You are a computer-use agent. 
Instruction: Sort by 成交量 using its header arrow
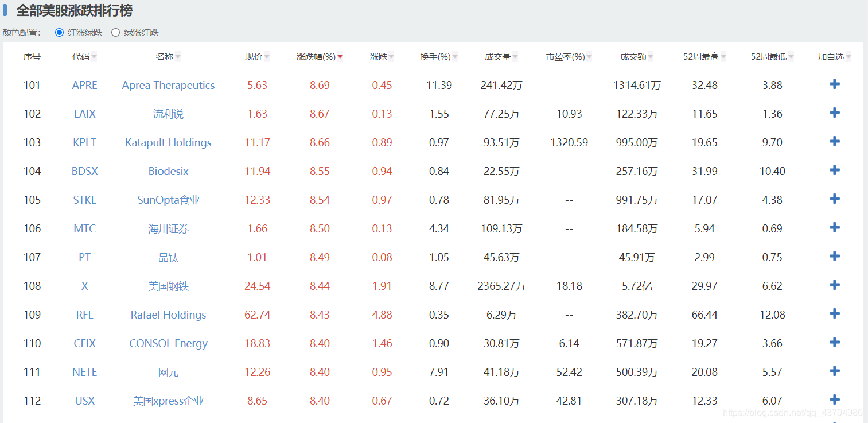(x=515, y=57)
